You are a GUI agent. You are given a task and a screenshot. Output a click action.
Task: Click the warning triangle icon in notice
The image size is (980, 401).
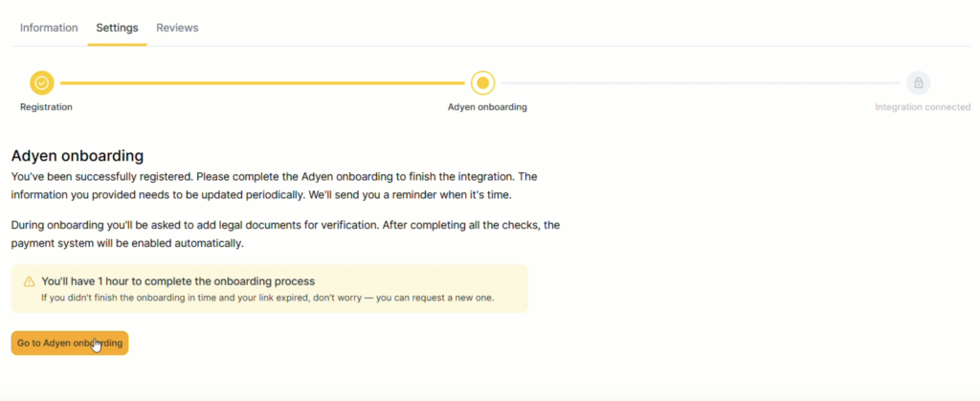tap(29, 281)
